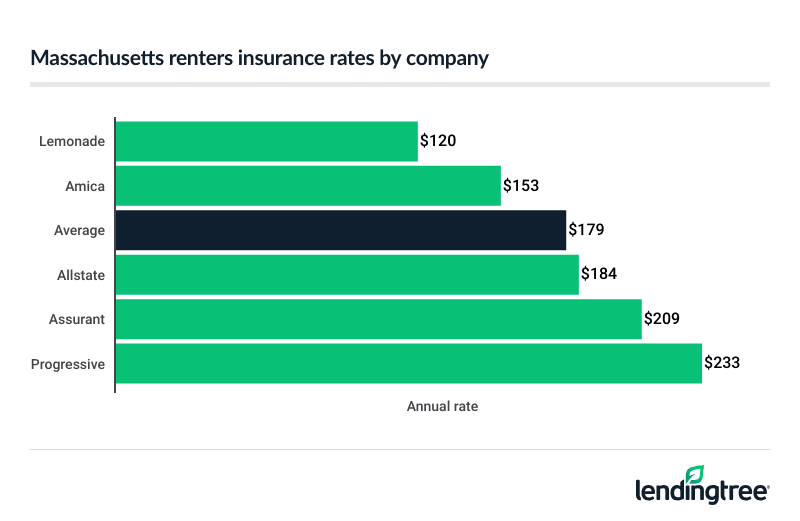Click the LendingTree wordmark text

pos(702,491)
